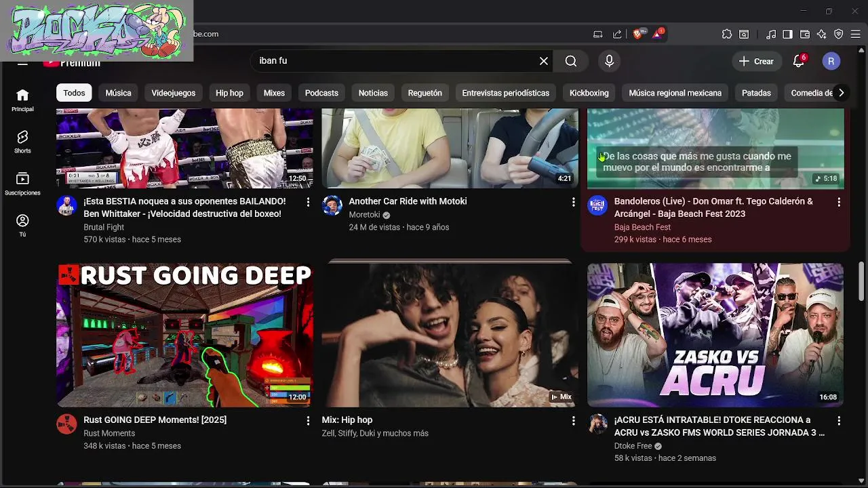Open the Moretoki channel link
This screenshot has height=488, width=868.
pyautogui.click(x=364, y=215)
